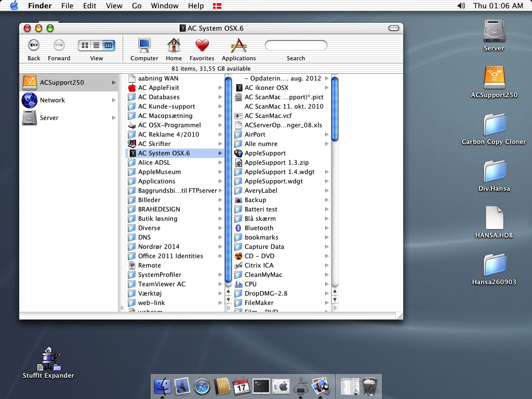Image resolution: width=532 pixels, height=399 pixels.
Task: Open the Help menu
Action: [x=196, y=6]
